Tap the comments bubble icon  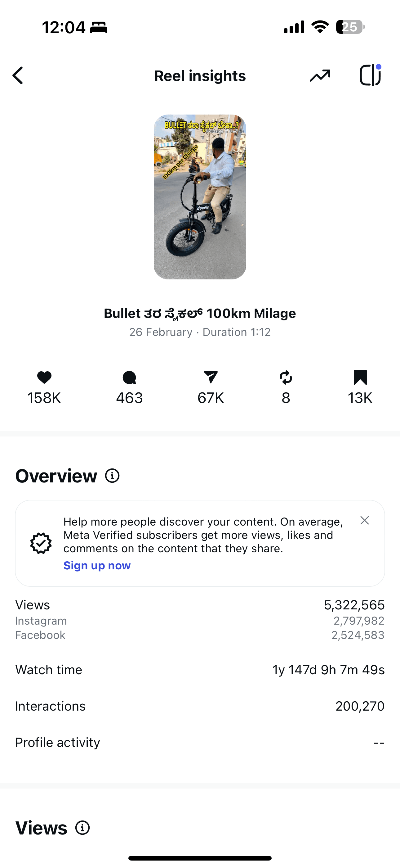[129, 377]
